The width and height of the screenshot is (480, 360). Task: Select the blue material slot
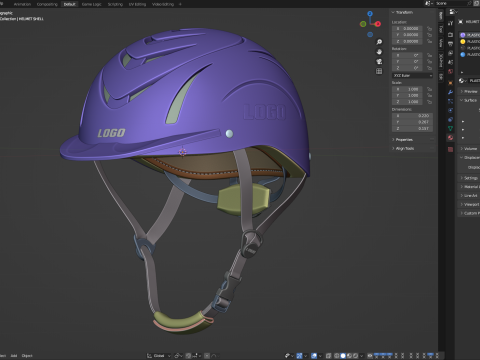pyautogui.click(x=469, y=55)
